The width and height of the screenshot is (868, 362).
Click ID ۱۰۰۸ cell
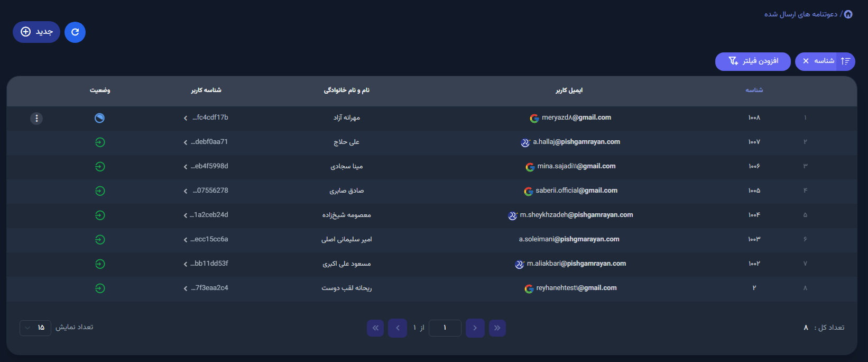[754, 117]
